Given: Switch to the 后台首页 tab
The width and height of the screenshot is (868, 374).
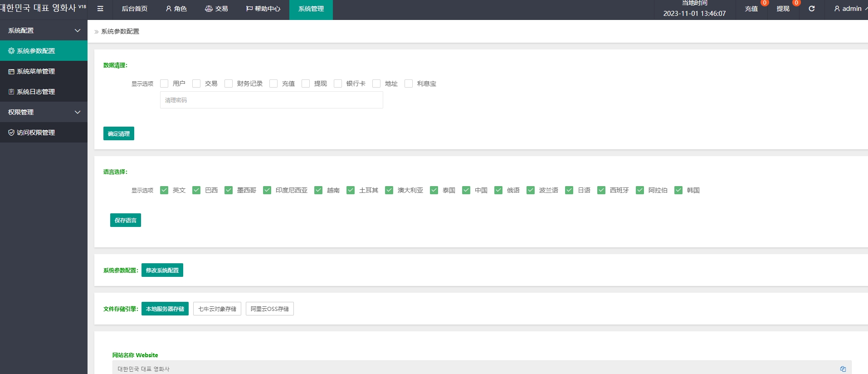Looking at the screenshot, I should [135, 9].
